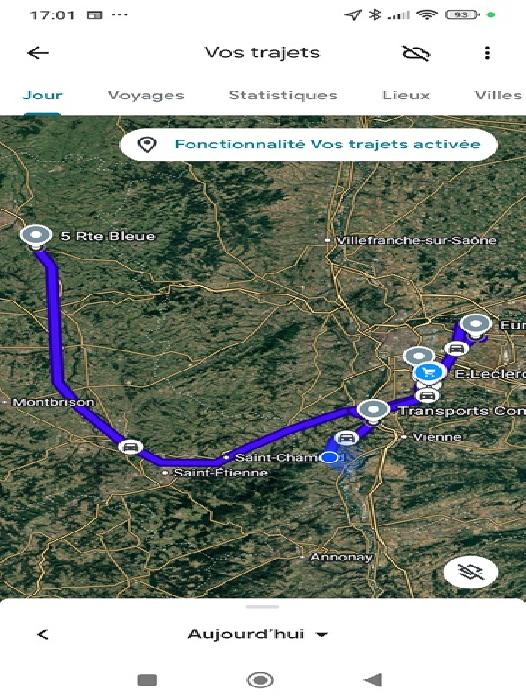Tap the back arrow next to Vos trajets

pyautogui.click(x=38, y=53)
